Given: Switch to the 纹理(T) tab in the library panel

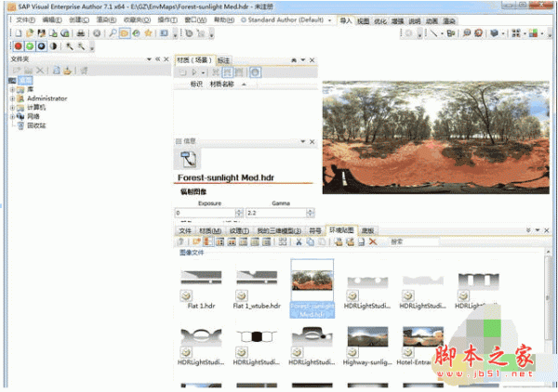Looking at the screenshot, I should pyautogui.click(x=239, y=231).
